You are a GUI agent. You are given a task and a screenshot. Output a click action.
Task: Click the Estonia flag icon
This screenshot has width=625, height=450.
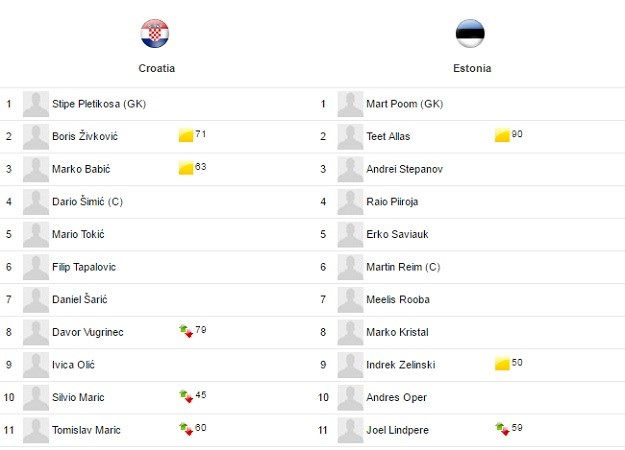click(x=470, y=33)
